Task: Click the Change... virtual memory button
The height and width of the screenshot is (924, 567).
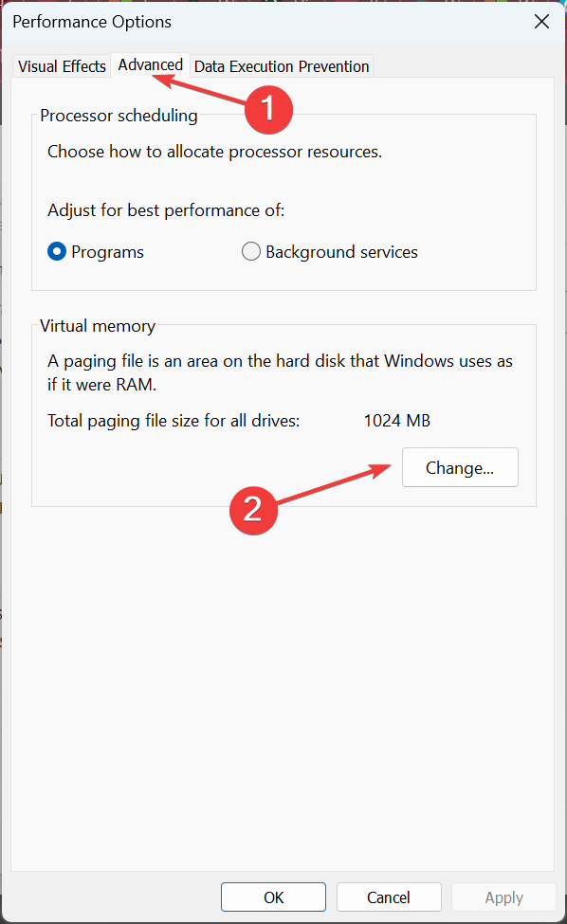Action: click(x=460, y=467)
